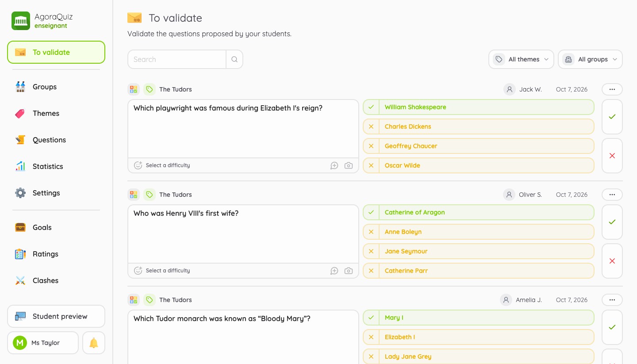Click the search magnifier button
The width and height of the screenshot is (637, 364).
(234, 59)
